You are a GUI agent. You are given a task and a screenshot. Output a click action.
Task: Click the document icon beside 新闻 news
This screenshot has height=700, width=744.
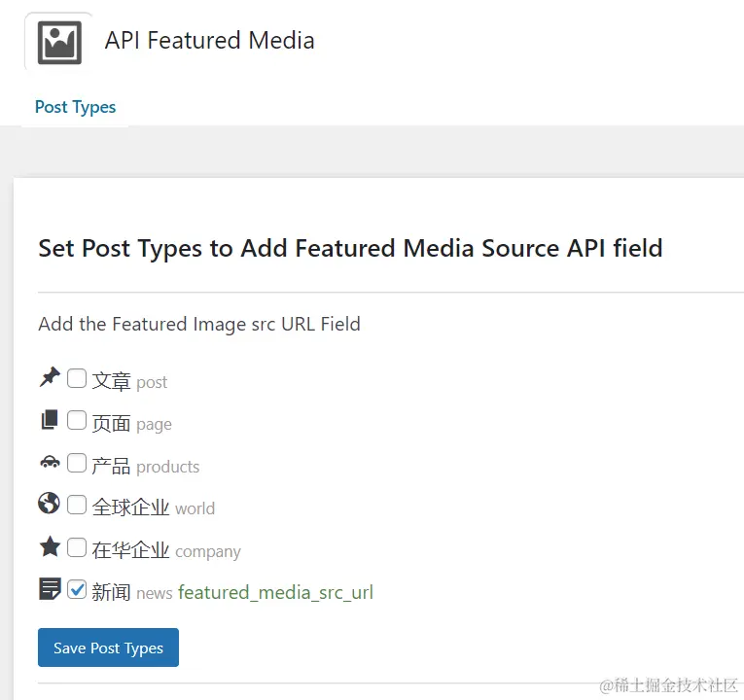[50, 589]
